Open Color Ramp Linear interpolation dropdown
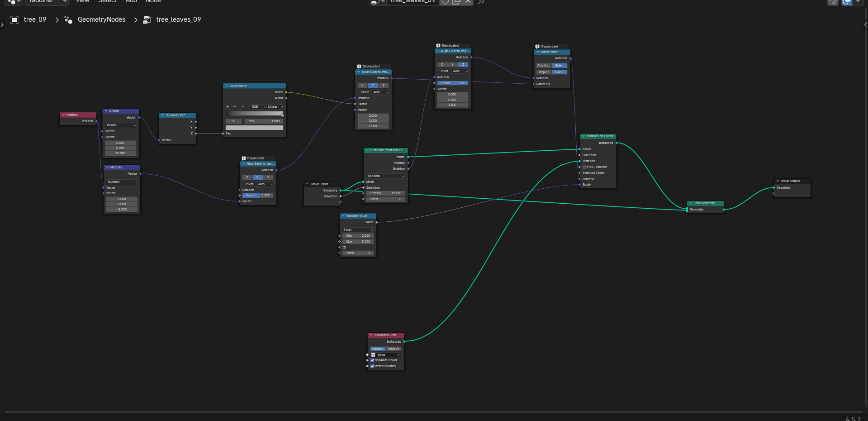868x421 pixels. coord(275,107)
